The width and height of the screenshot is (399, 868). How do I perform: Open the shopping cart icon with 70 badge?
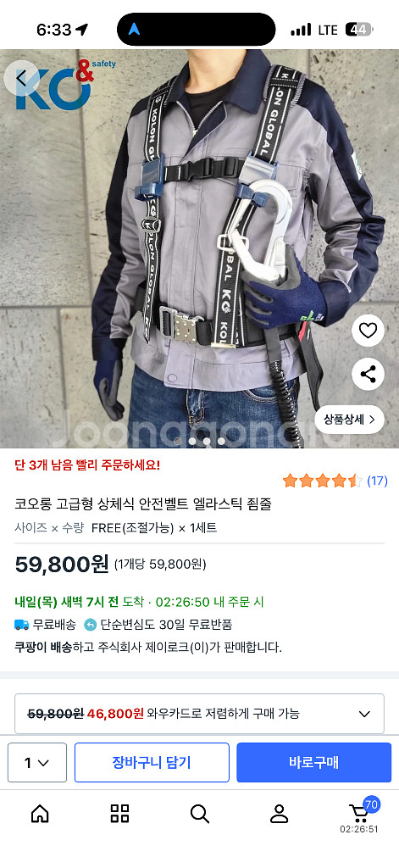360,812
